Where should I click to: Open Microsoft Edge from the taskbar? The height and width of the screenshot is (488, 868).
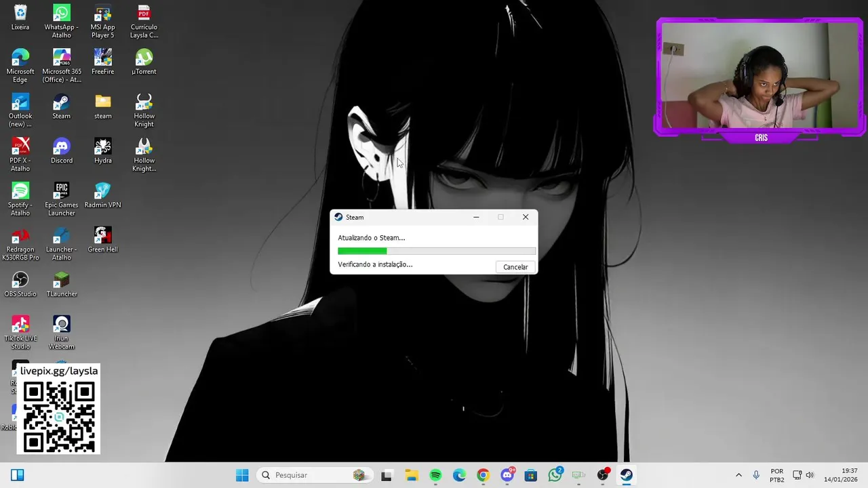point(460,475)
